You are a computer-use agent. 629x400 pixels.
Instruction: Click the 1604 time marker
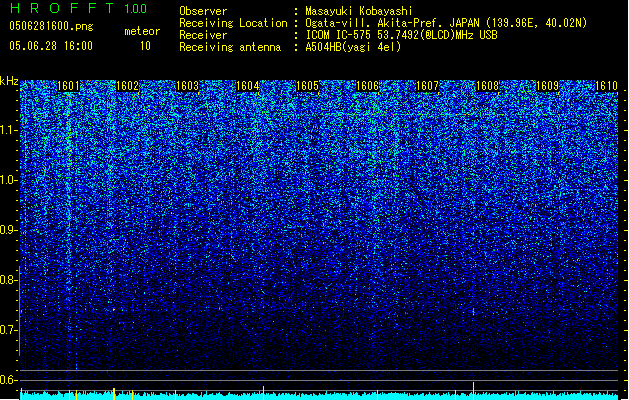coord(248,86)
